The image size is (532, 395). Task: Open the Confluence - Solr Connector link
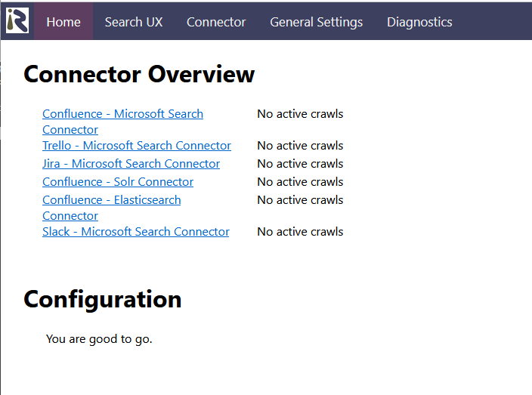click(118, 182)
